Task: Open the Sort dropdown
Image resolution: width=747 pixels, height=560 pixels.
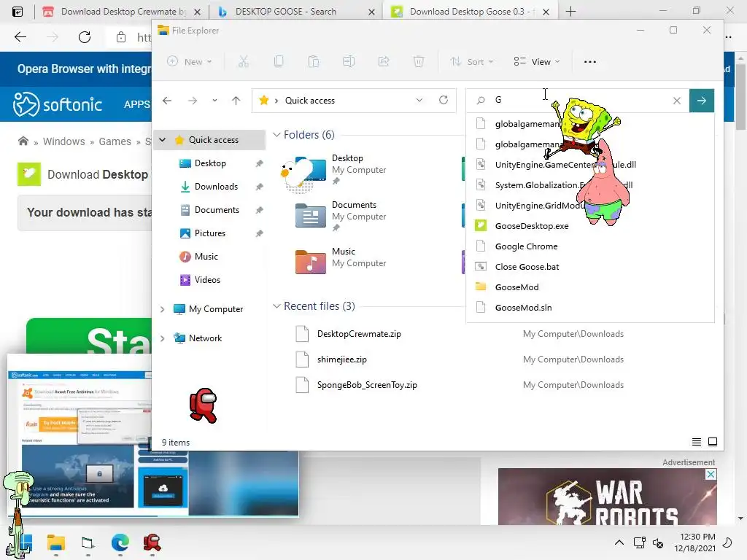Action: pos(472,61)
